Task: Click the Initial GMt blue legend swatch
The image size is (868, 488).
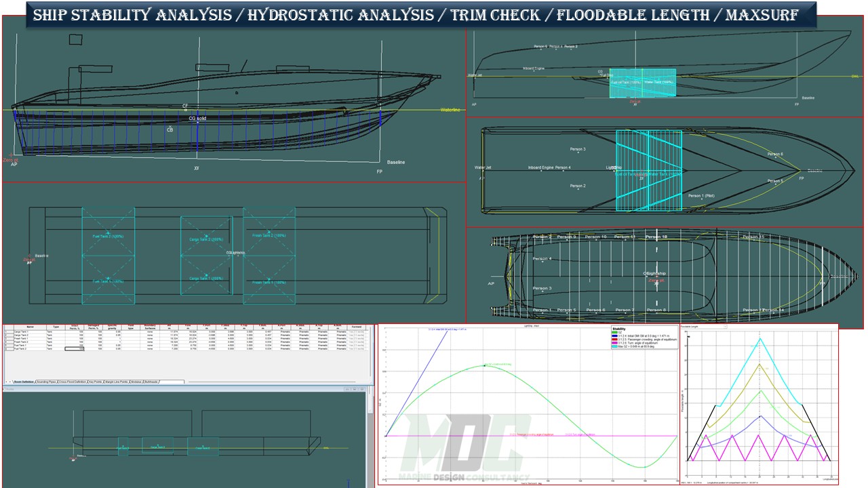Action: click(614, 336)
